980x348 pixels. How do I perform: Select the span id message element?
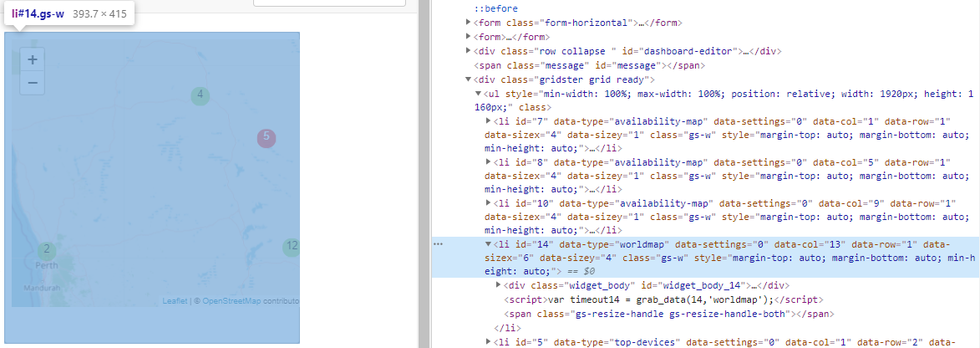tap(589, 65)
